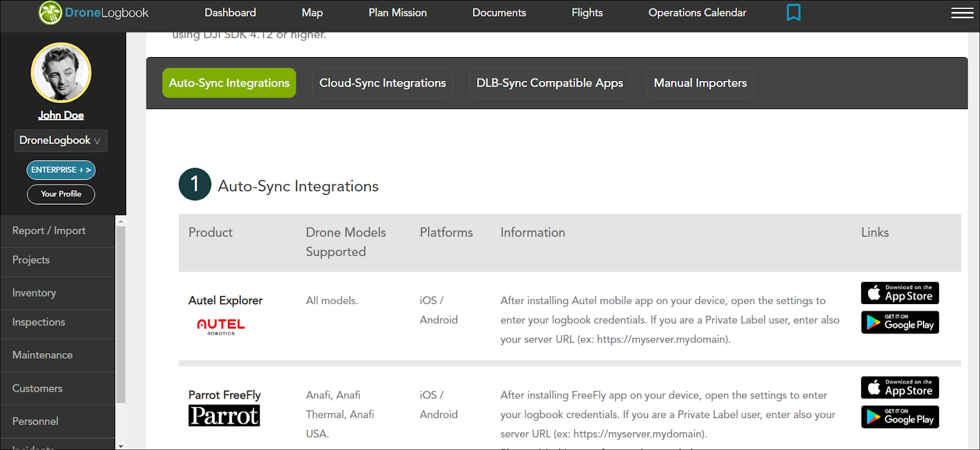Open Report / Import in sidebar
Viewport: 980px width, 450px height.
[x=58, y=231]
